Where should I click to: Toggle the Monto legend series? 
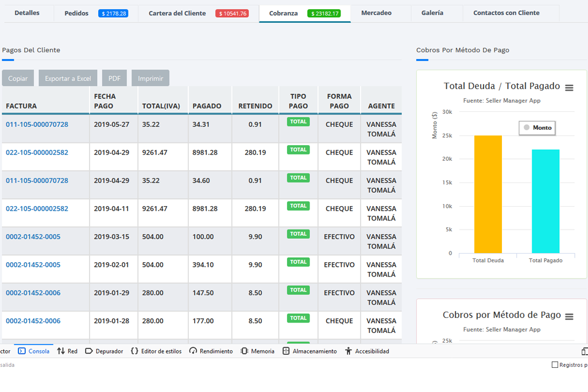tap(537, 128)
